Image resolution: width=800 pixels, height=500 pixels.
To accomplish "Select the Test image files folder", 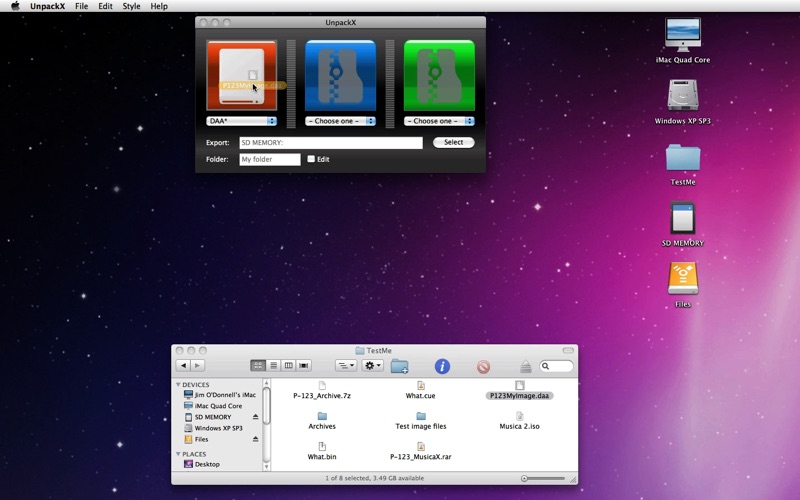I will (x=420, y=421).
